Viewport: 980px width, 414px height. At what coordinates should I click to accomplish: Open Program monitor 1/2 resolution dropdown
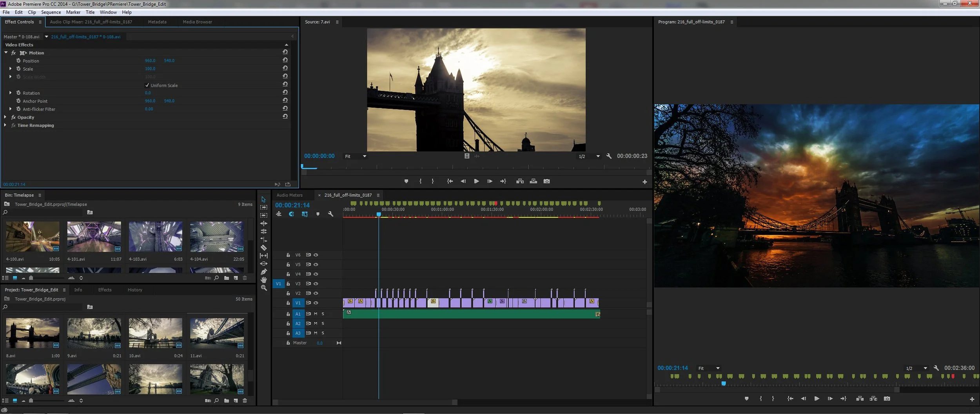pos(916,368)
